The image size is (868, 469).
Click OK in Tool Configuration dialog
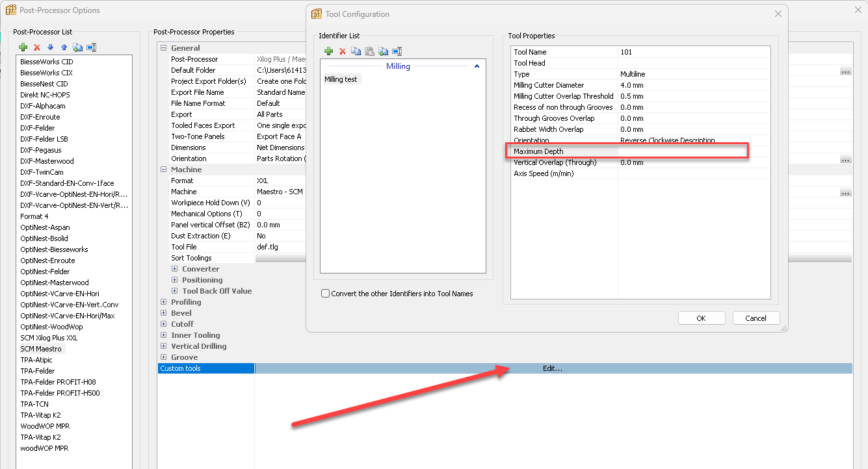point(701,318)
